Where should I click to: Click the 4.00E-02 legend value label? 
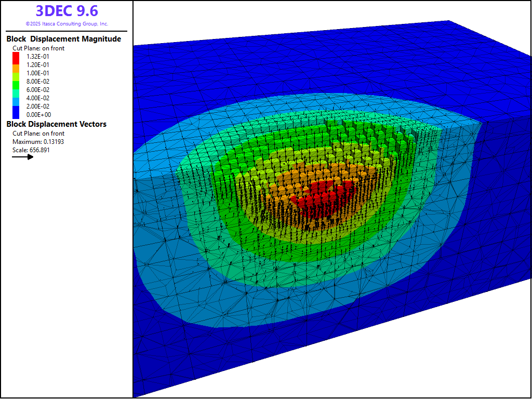pyautogui.click(x=38, y=98)
